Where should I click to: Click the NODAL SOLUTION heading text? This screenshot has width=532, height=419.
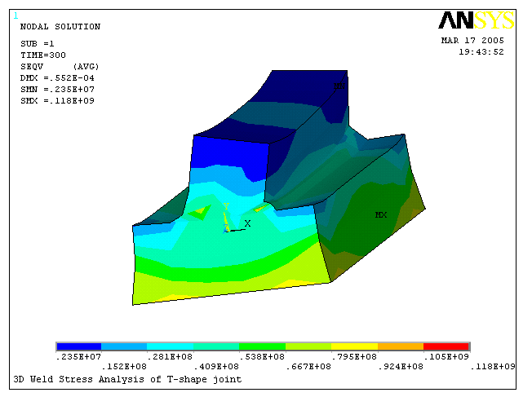click(60, 27)
